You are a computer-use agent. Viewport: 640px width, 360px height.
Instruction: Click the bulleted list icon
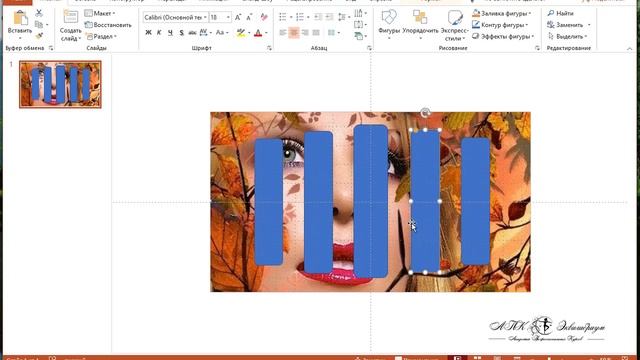pos(282,17)
